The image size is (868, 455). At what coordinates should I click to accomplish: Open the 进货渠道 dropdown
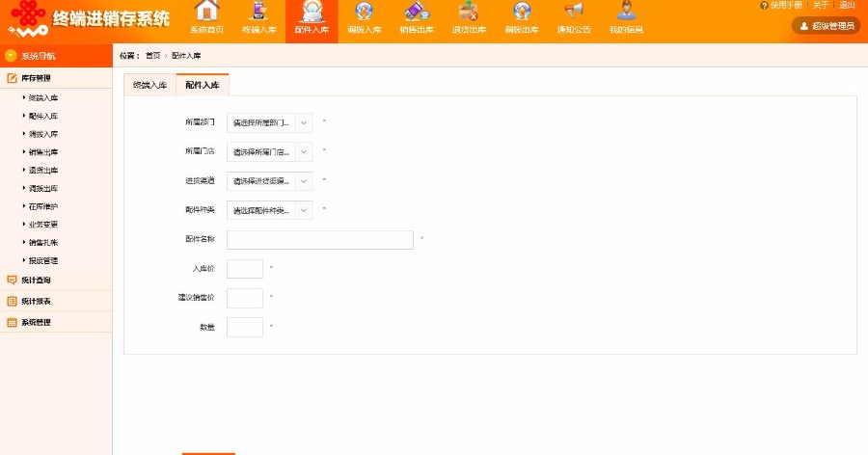[270, 181]
